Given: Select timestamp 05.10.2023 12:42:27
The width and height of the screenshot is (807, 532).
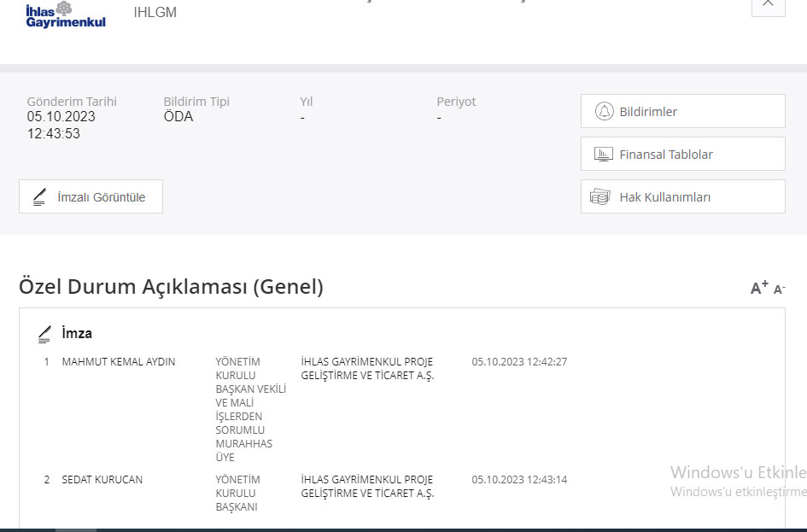Looking at the screenshot, I should point(519,362).
